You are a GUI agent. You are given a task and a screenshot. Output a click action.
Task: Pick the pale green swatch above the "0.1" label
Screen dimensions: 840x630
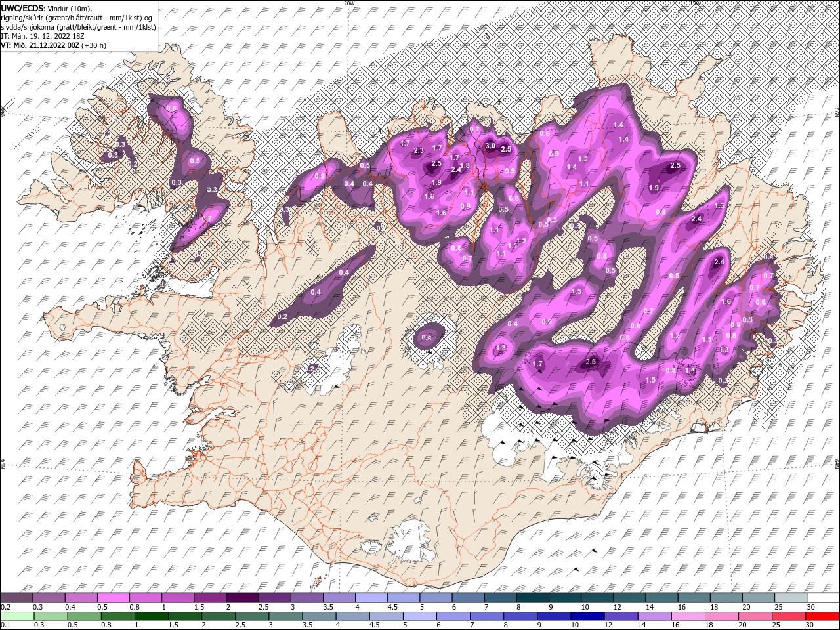[x=17, y=616]
